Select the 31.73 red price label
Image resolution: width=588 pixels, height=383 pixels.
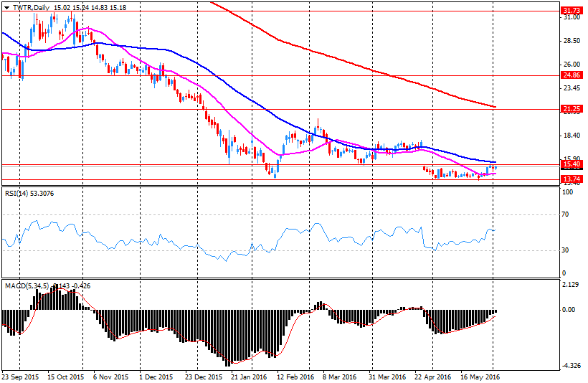571,11
